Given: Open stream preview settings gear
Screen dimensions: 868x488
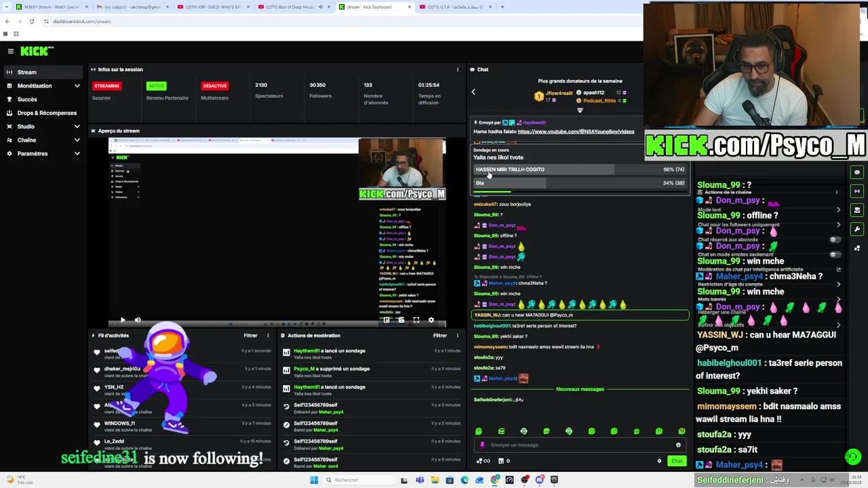Looking at the screenshot, I should click(x=431, y=320).
